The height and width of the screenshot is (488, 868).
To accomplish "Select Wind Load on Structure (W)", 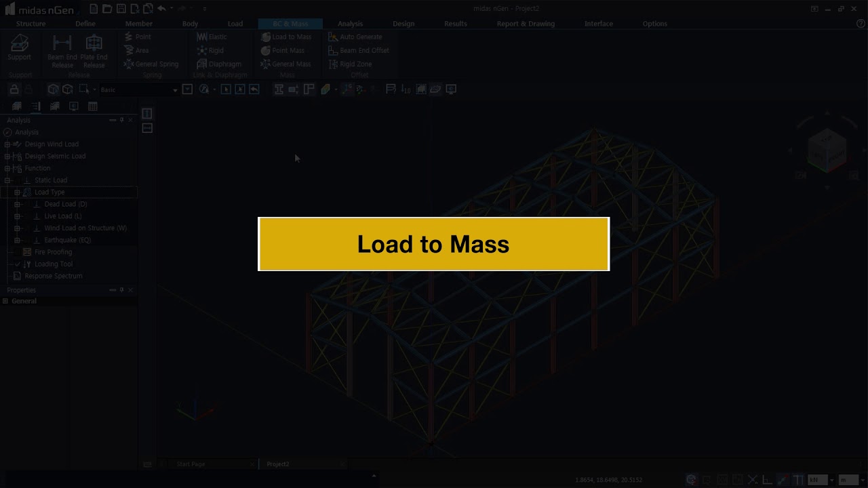I will (x=85, y=228).
